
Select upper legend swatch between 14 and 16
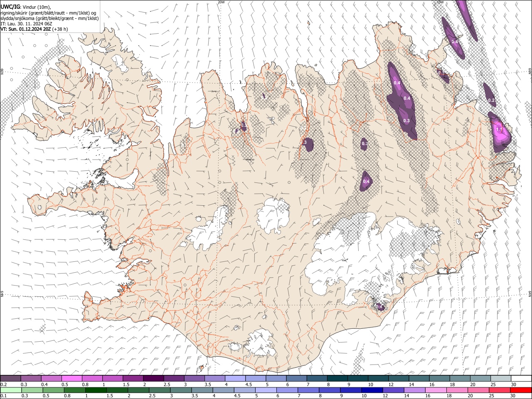coord(419,378)
